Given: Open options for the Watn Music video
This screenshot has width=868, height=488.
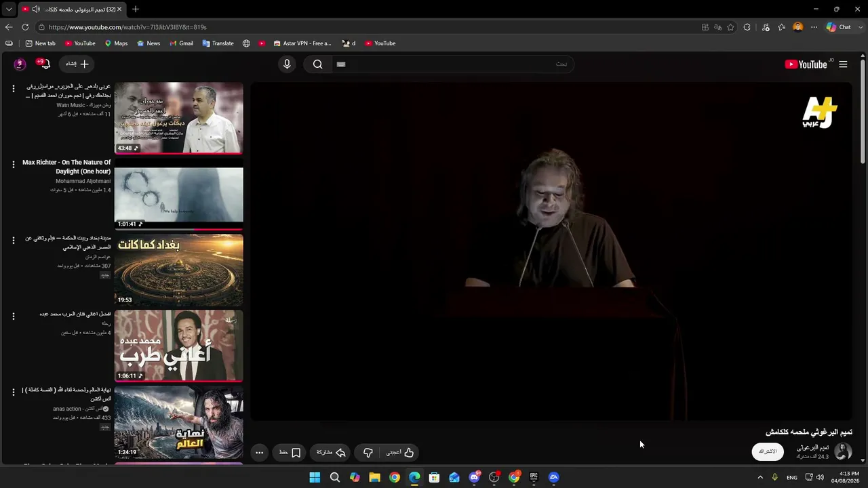Looking at the screenshot, I should pos(13,89).
